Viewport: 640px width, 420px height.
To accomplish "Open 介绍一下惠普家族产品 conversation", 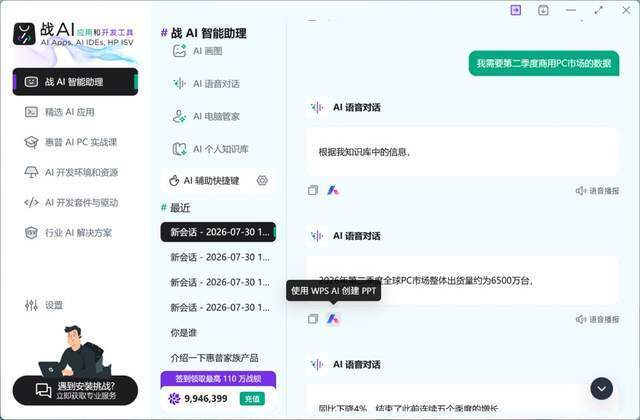I will tap(214, 358).
